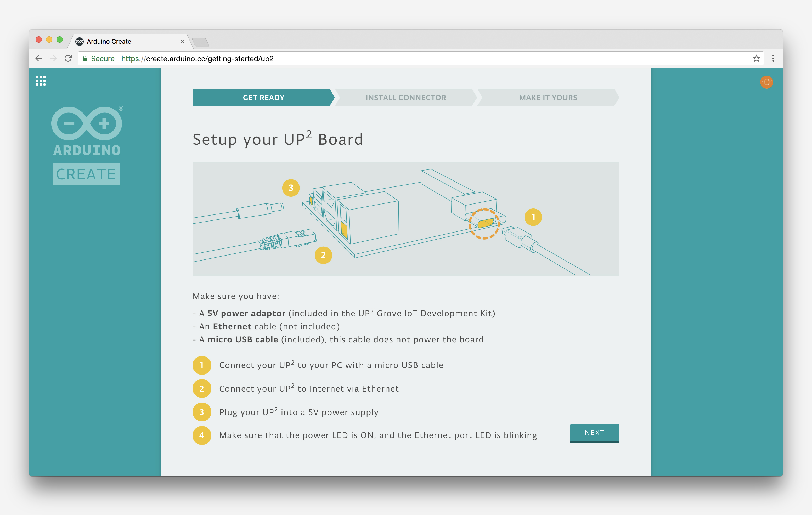The width and height of the screenshot is (812, 515).
Task: Click the 'Setup your UP2 Board' heading
Action: coord(278,139)
